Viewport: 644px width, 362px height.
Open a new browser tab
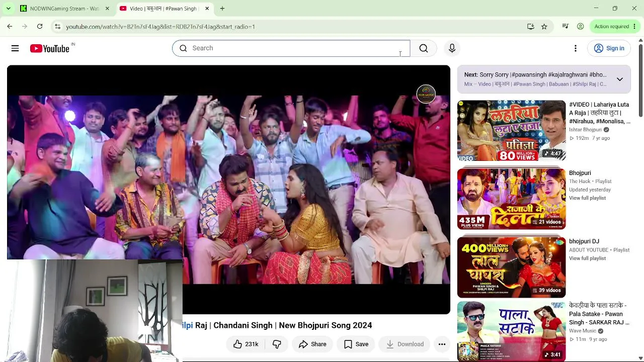click(222, 9)
